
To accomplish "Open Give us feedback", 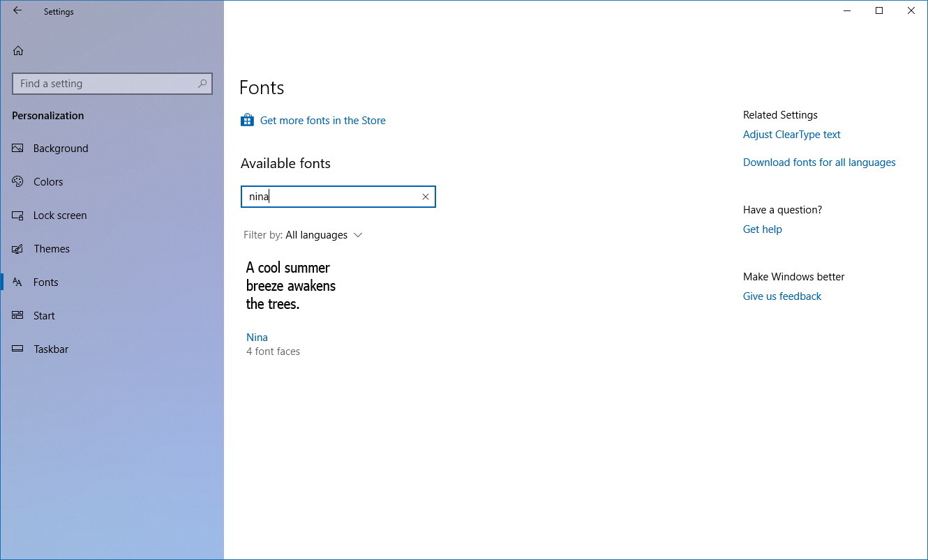I will pos(781,296).
